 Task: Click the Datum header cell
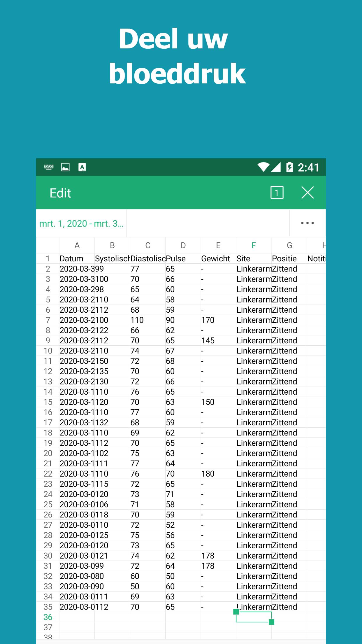[77, 259]
